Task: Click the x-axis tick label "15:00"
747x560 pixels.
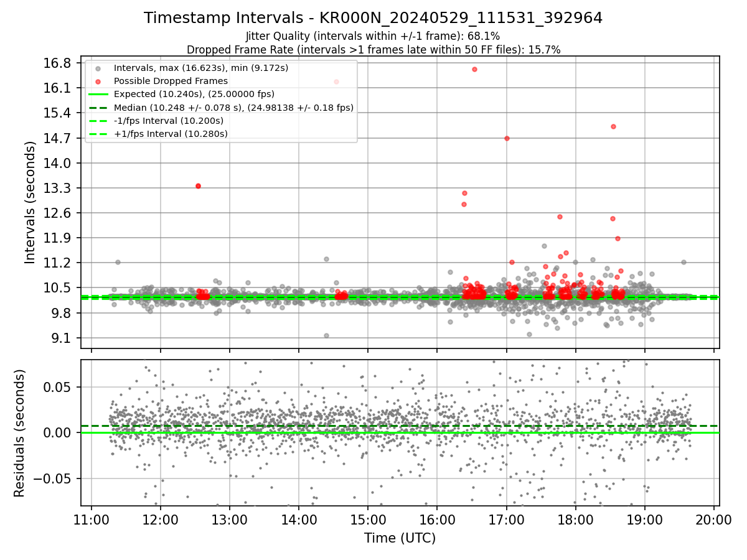Action: coord(368,519)
